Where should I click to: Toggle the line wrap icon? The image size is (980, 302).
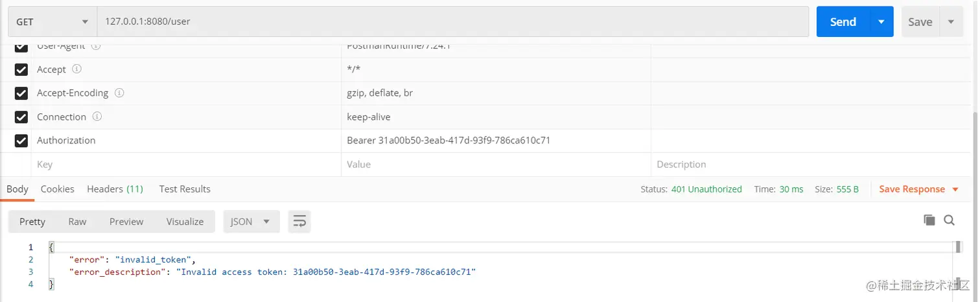pos(299,222)
